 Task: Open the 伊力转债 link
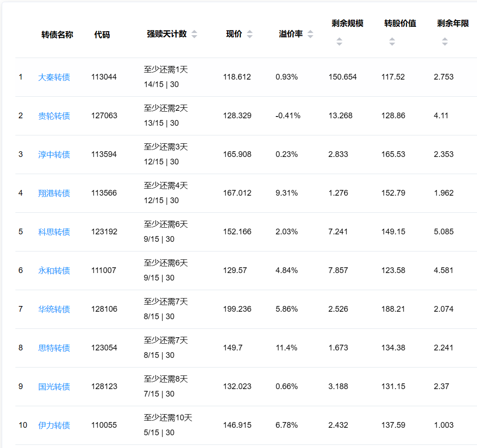tap(54, 426)
